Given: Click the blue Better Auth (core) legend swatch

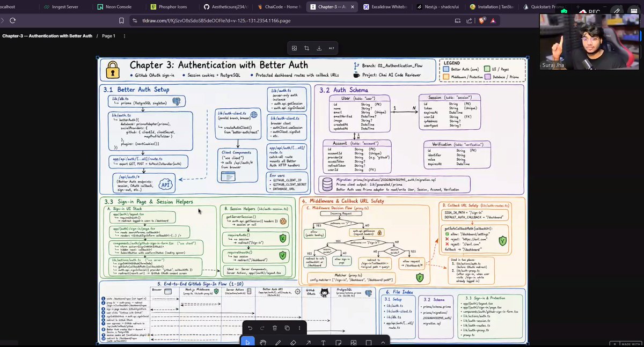Looking at the screenshot, I should 446,69.
